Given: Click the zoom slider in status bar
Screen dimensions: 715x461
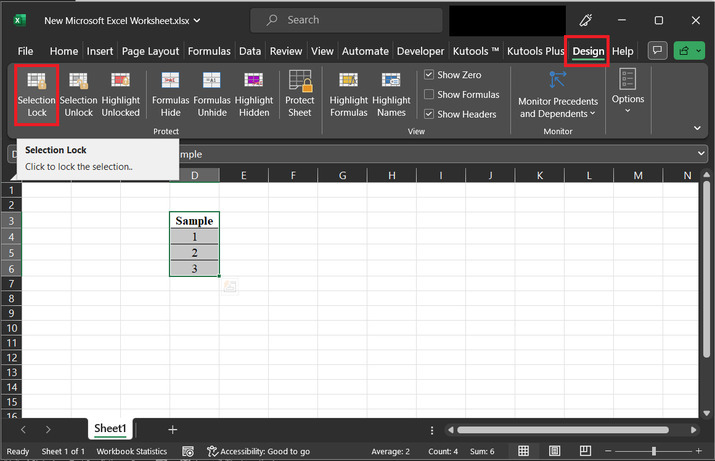Looking at the screenshot, I should (654, 452).
